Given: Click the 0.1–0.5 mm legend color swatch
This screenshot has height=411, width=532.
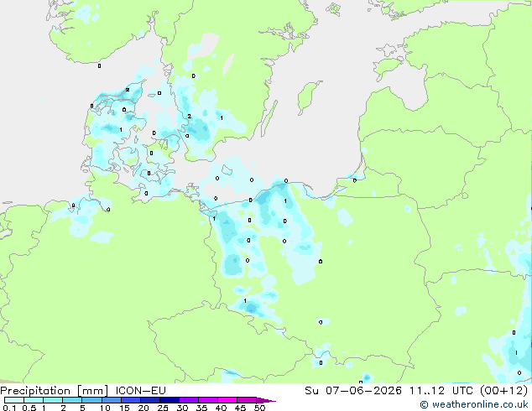Looking at the screenshot, I should [x=14, y=400].
